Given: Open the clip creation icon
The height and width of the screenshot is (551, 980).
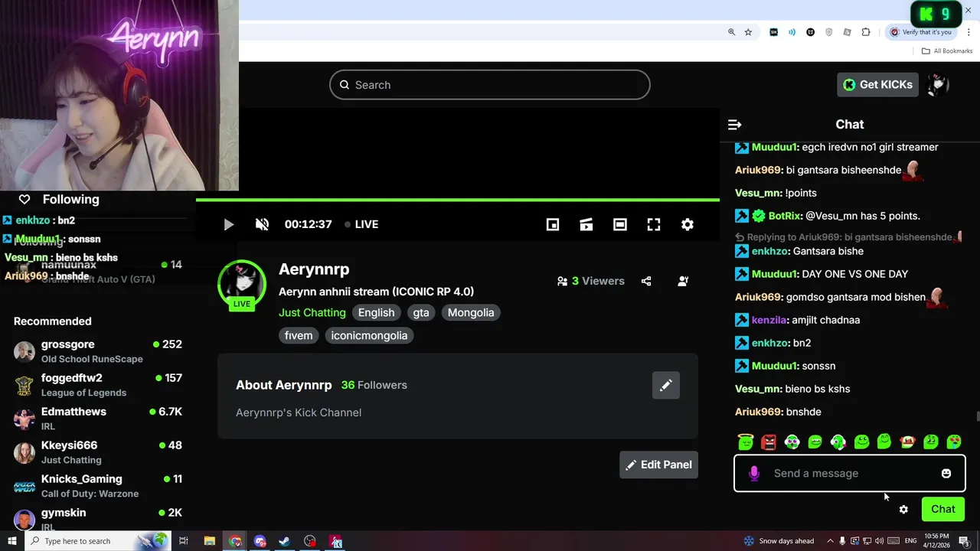Looking at the screenshot, I should [586, 224].
